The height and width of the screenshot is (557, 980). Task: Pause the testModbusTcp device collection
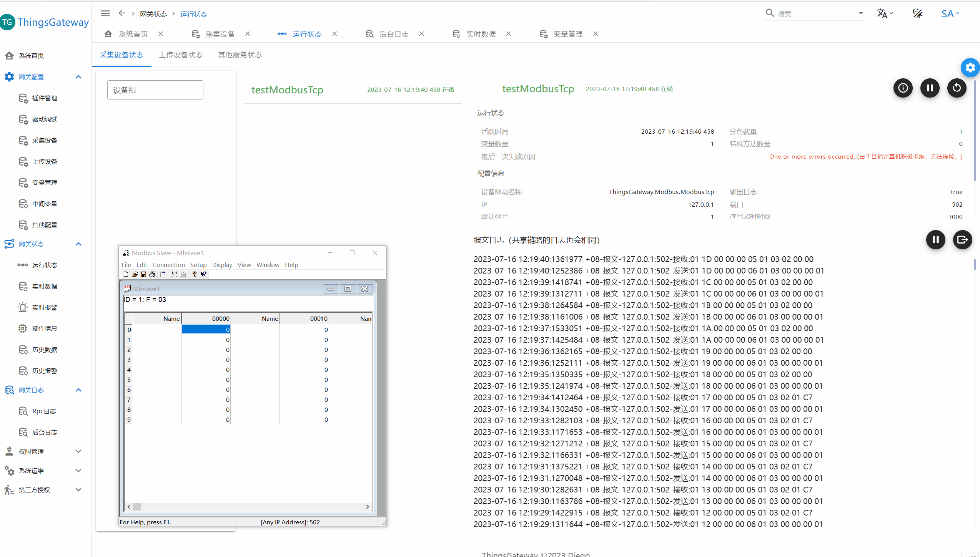[x=930, y=88]
